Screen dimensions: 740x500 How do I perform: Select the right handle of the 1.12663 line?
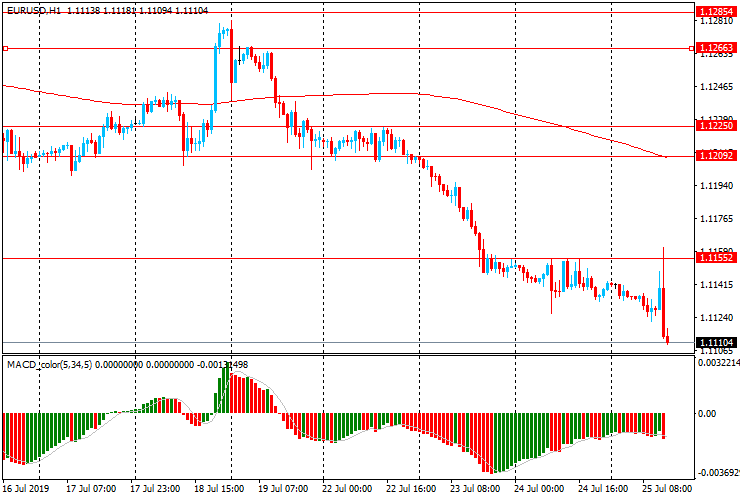(x=691, y=48)
